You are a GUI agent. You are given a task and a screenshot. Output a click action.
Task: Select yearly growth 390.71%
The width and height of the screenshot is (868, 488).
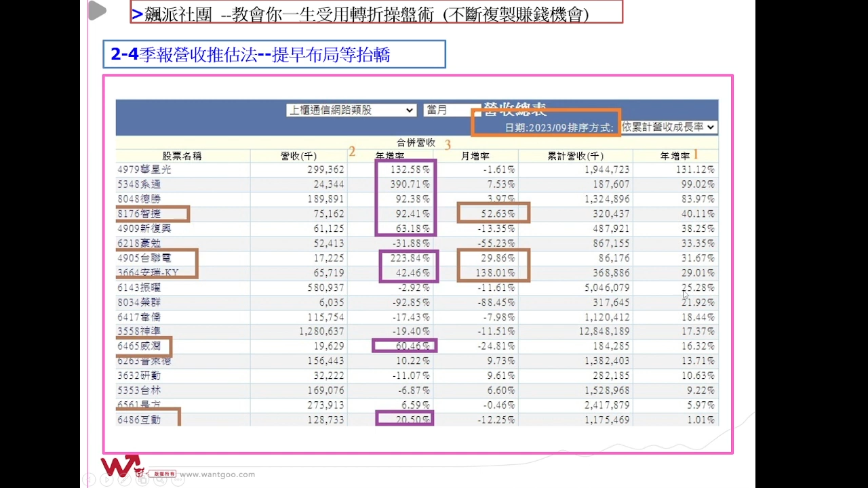[x=410, y=184]
